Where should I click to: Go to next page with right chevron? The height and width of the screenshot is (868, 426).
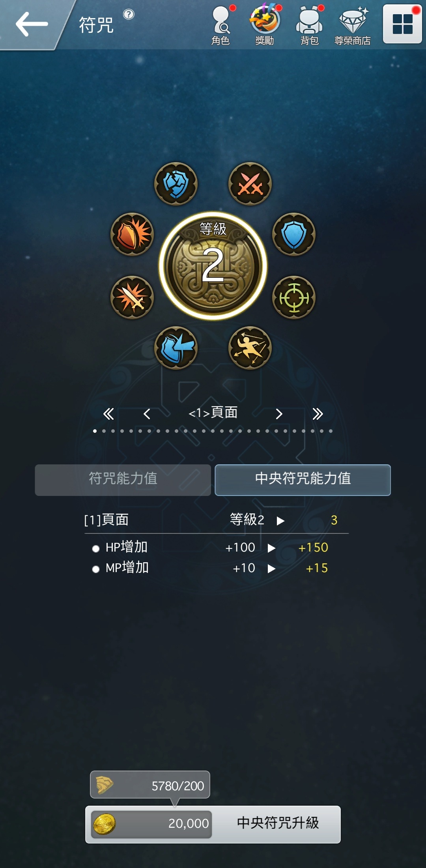(279, 414)
